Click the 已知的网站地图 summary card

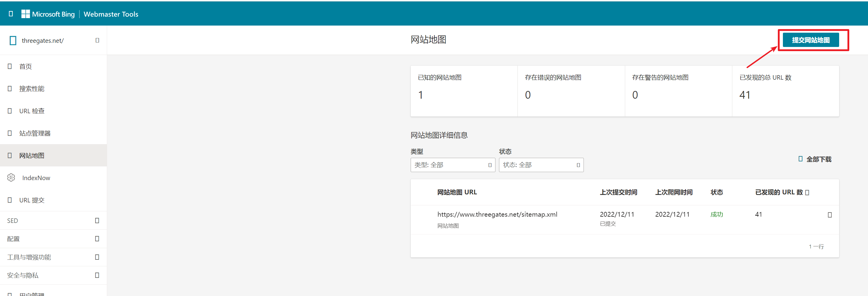coord(464,91)
